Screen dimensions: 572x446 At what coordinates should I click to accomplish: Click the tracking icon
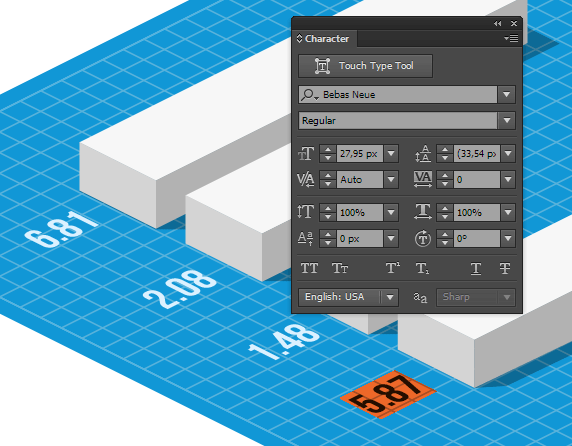tap(423, 179)
